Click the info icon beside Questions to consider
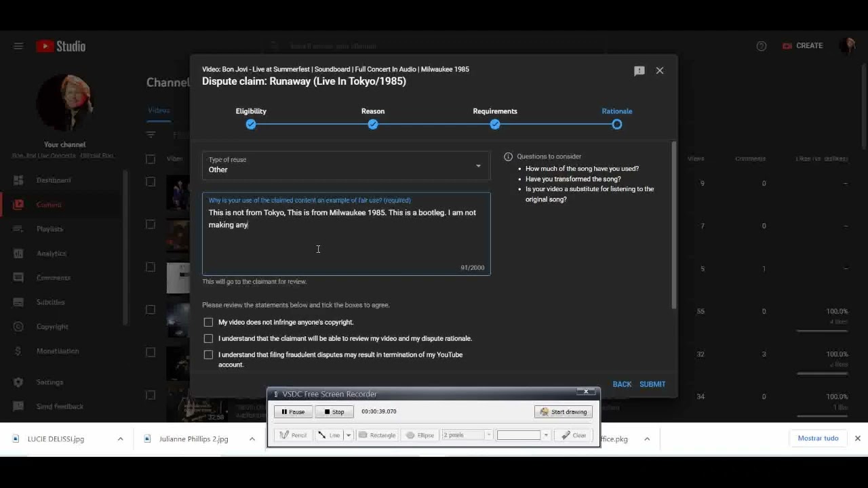The image size is (868, 488). click(508, 157)
